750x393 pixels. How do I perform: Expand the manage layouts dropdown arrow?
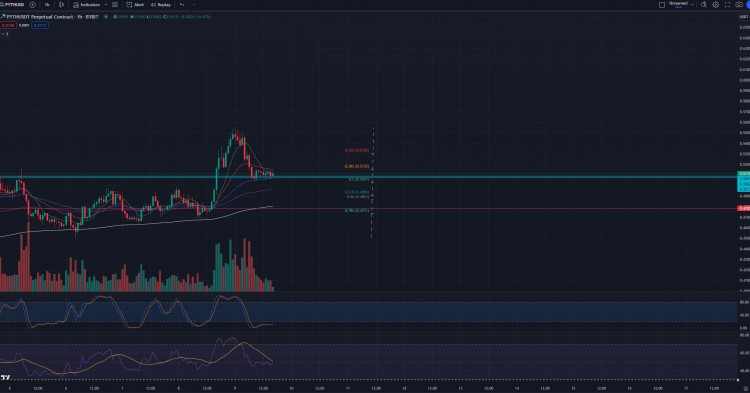point(693,4)
